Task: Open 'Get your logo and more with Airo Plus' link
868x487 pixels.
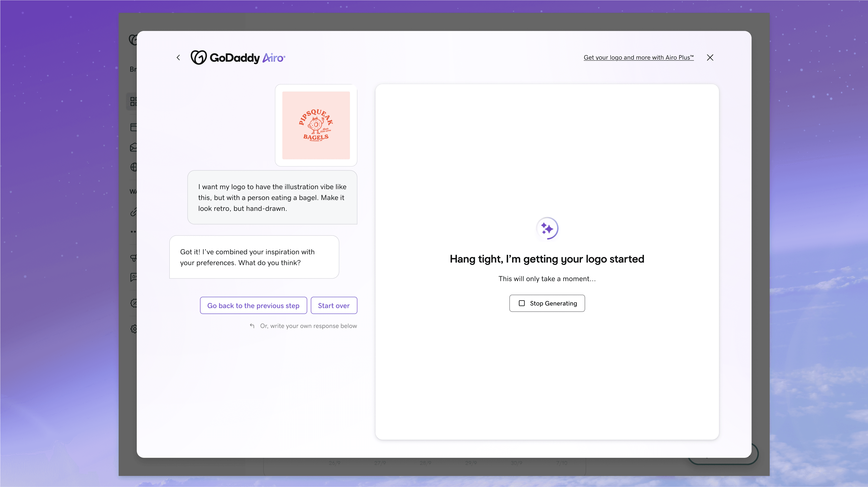Action: [639, 58]
